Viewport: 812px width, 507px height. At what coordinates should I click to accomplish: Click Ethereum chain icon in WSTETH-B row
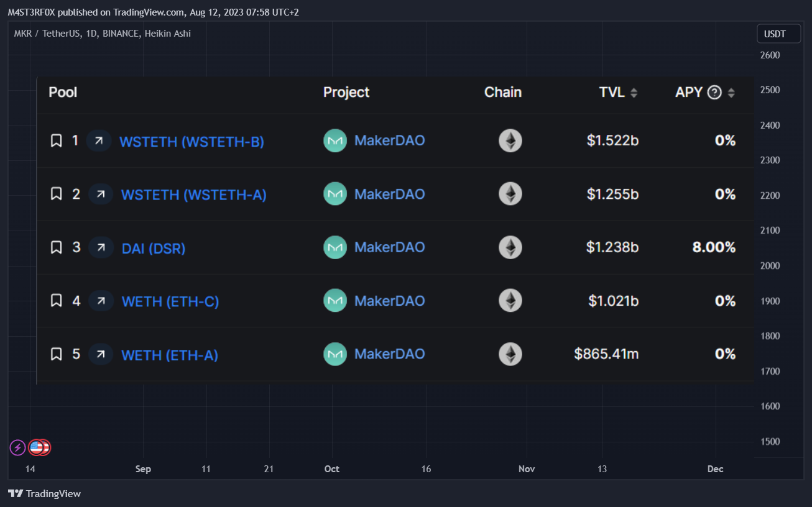tap(510, 140)
